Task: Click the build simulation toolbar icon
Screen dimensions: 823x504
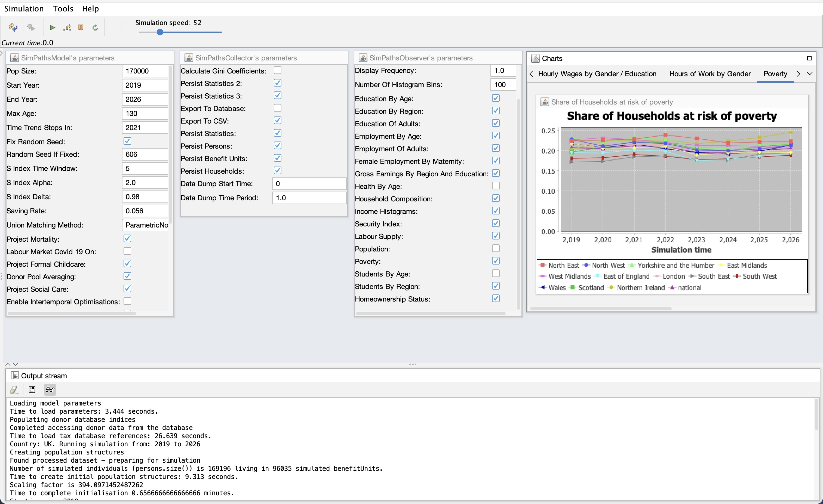Action: (13, 27)
